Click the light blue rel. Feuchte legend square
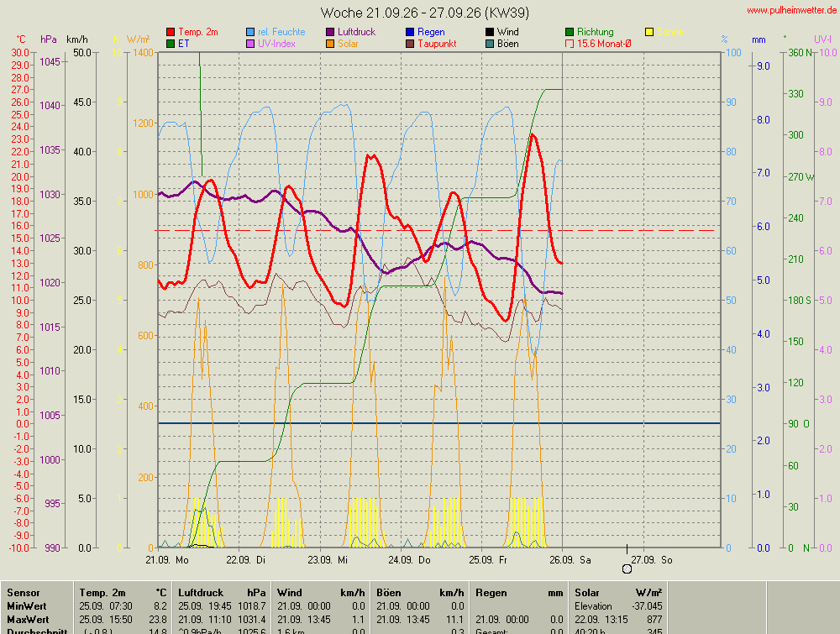 250,32
